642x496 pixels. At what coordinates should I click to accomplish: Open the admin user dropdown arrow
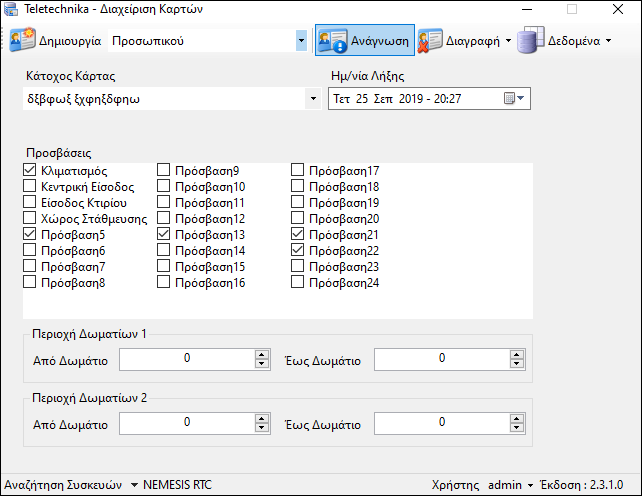click(530, 485)
